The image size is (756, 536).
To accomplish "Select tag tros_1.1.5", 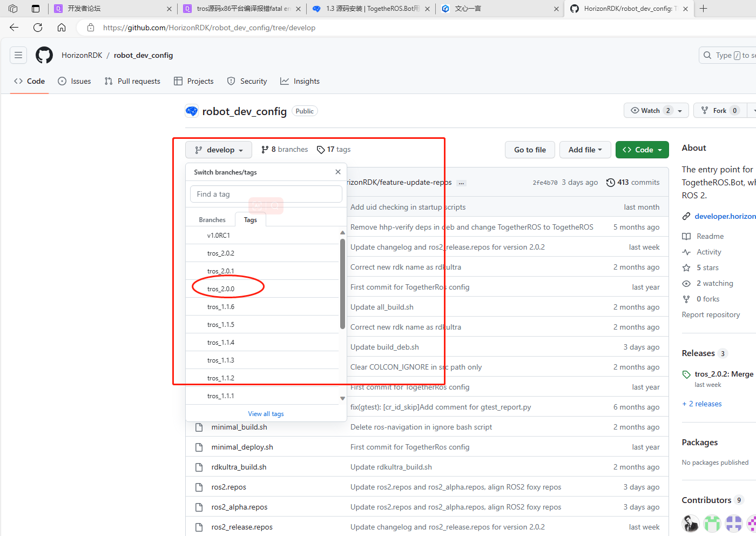I will click(262, 325).
